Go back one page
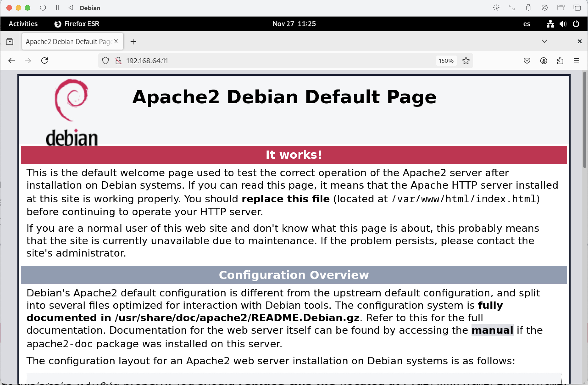The width and height of the screenshot is (588, 385). click(x=11, y=61)
